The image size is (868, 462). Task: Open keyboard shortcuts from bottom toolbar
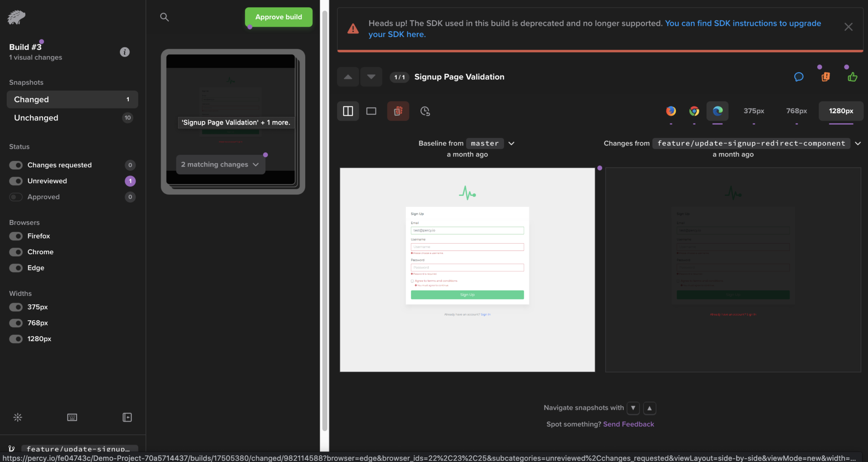pyautogui.click(x=72, y=417)
